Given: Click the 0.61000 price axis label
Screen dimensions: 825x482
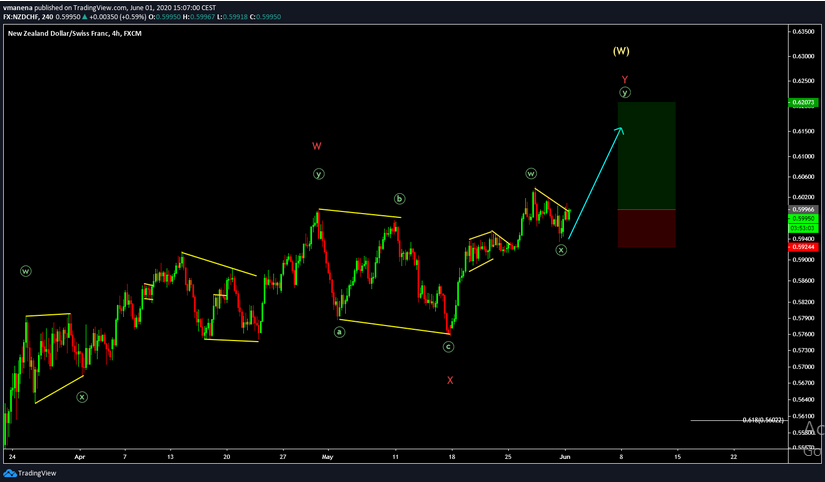Looking at the screenshot, I should coord(803,156).
